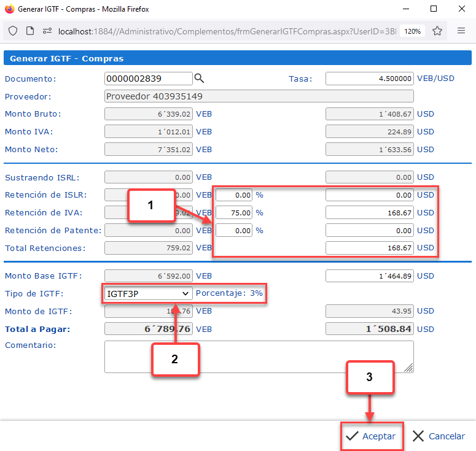Screen dimensions: 476x451
Task: Expand the Tipo de IGTF dropdown
Action: (149, 294)
